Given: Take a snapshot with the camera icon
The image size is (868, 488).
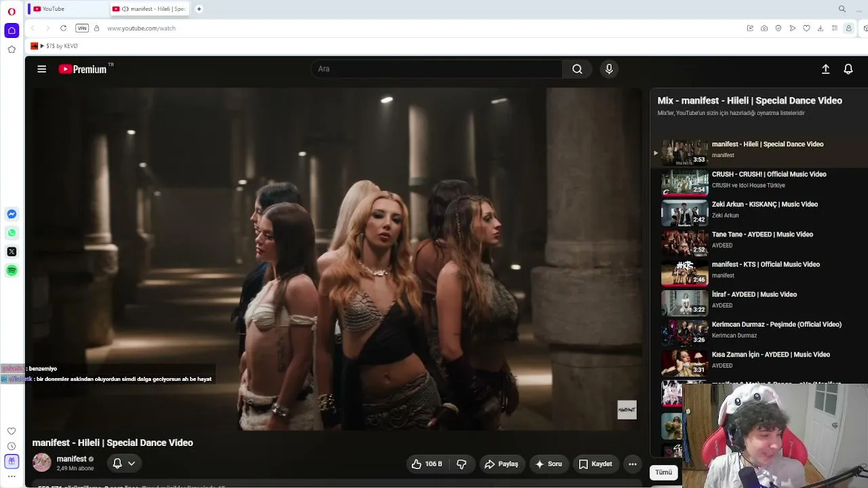Looking at the screenshot, I should [764, 28].
